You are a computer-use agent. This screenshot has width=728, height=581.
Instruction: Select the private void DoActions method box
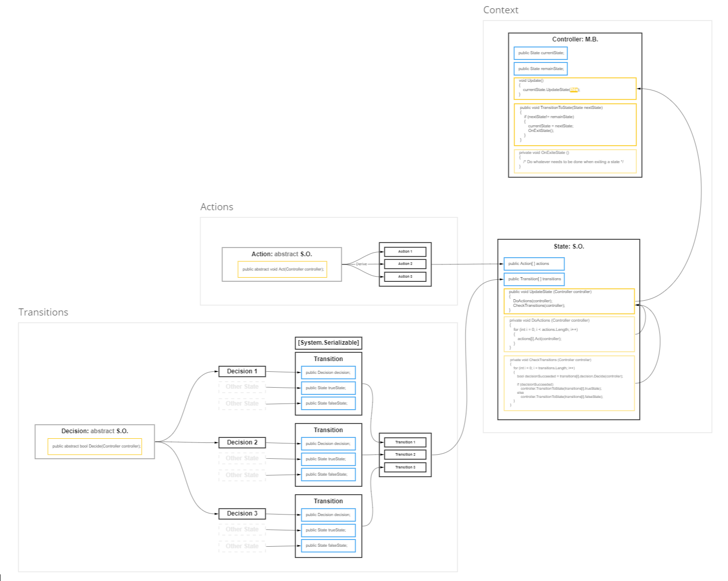[569, 334]
